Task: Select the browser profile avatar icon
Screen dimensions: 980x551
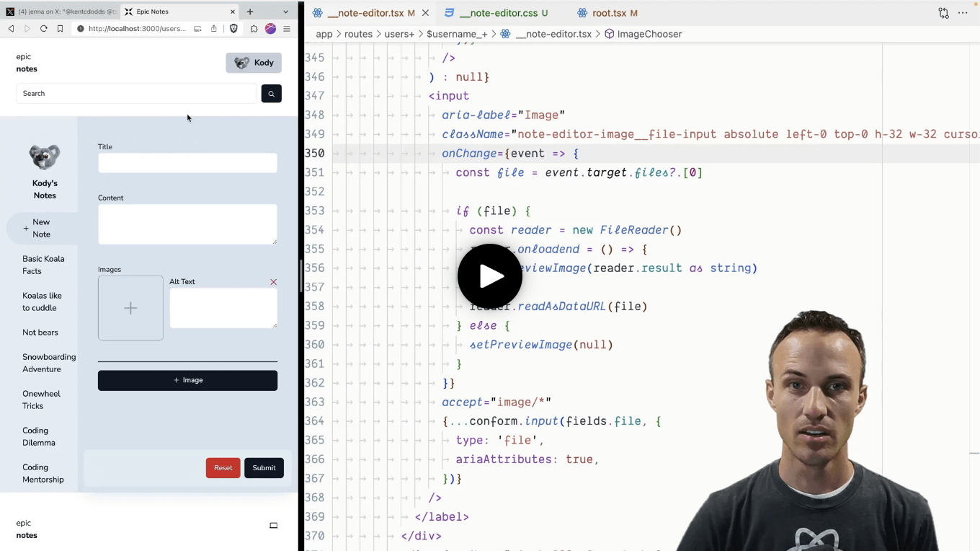Action: pyautogui.click(x=270, y=29)
